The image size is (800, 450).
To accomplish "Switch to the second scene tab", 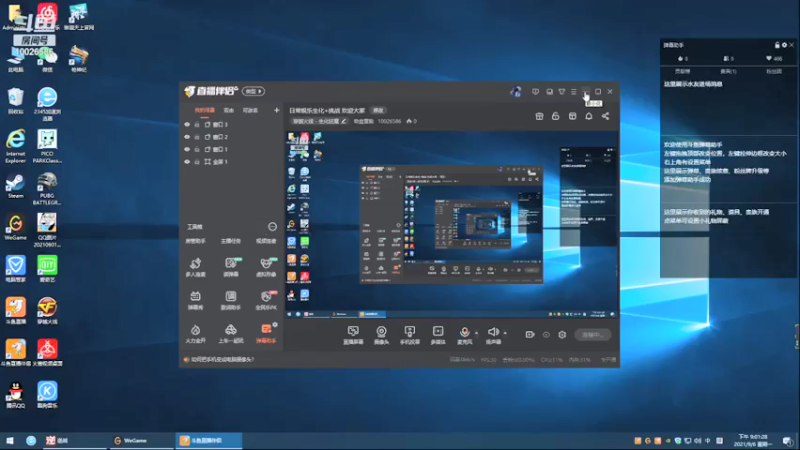I will coord(229,110).
